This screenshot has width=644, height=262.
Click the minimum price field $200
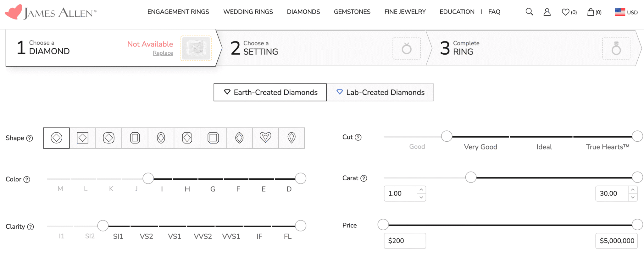click(x=405, y=241)
